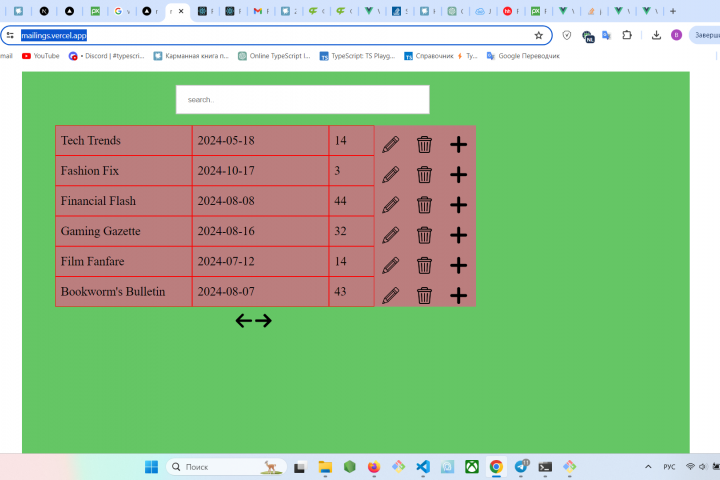
Task: Go to next page with right arrow
Action: point(263,321)
